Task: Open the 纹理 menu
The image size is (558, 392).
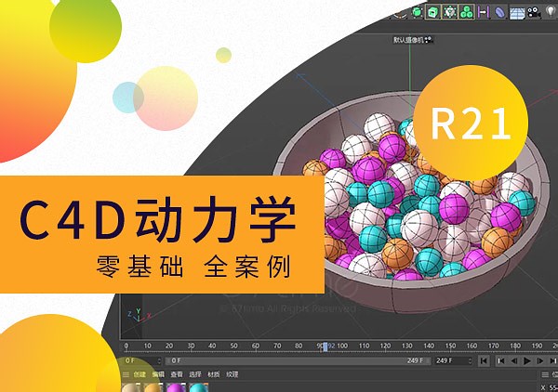Action: [232, 374]
